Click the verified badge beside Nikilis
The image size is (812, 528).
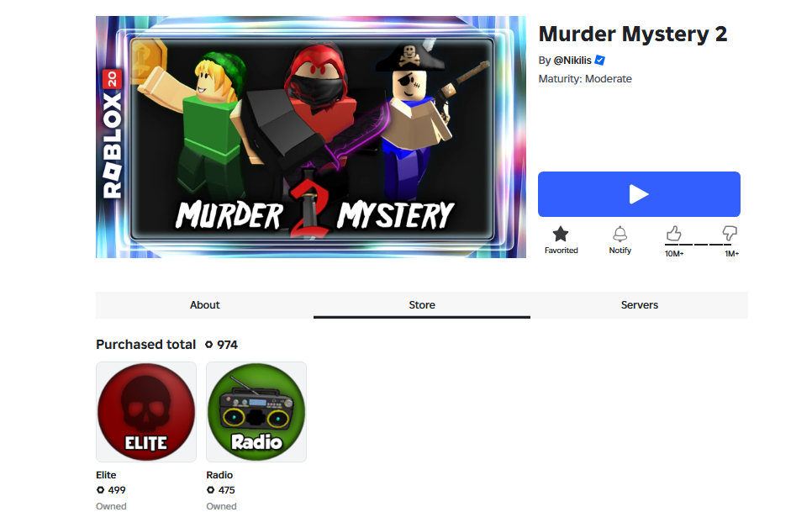tap(599, 60)
